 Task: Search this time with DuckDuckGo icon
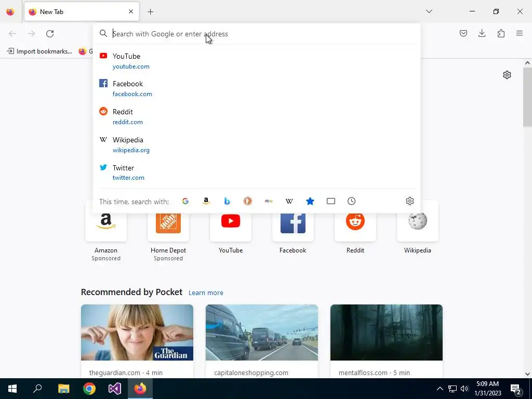point(248,201)
